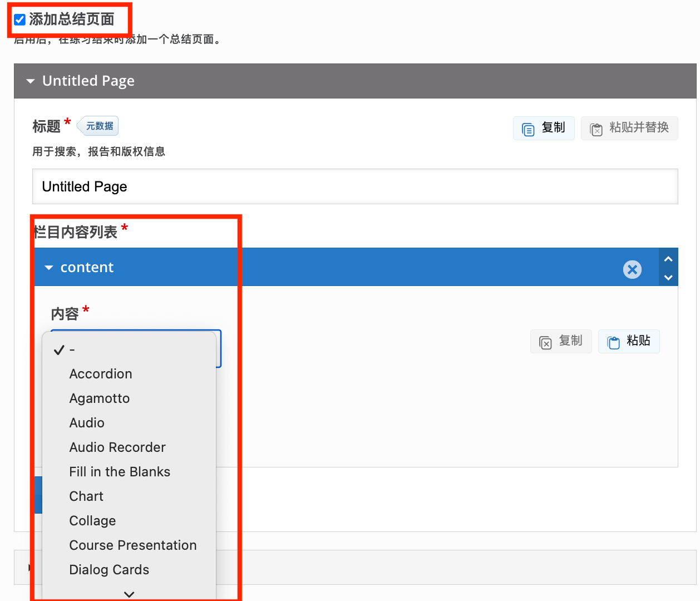The height and width of the screenshot is (601, 700).
Task: Click the 粘贴 button in content area
Action: [x=629, y=341]
